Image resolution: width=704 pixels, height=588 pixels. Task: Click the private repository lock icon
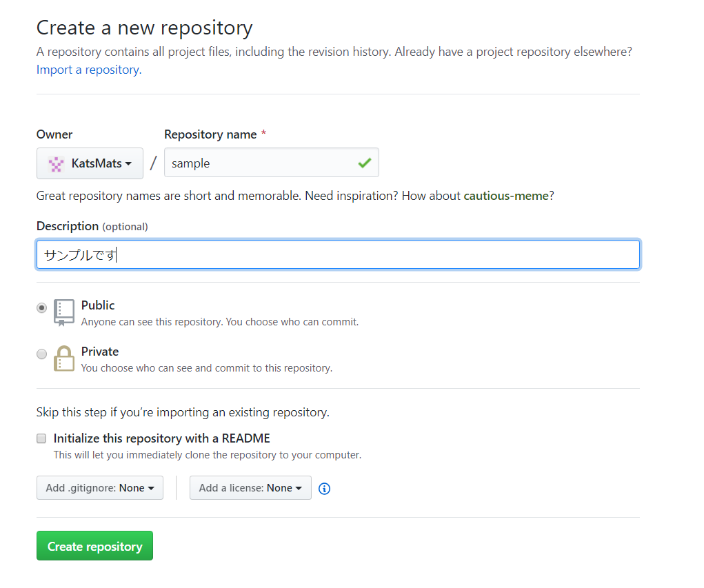click(x=63, y=358)
